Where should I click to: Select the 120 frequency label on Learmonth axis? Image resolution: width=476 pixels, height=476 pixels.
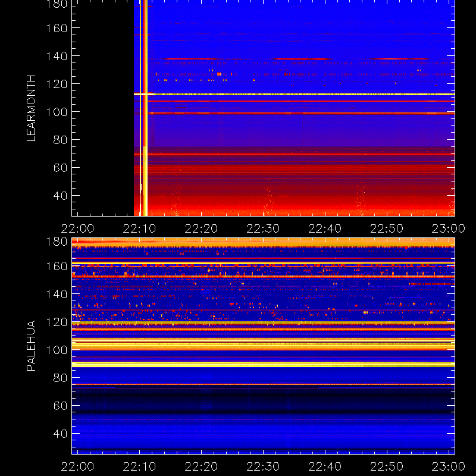57,84
